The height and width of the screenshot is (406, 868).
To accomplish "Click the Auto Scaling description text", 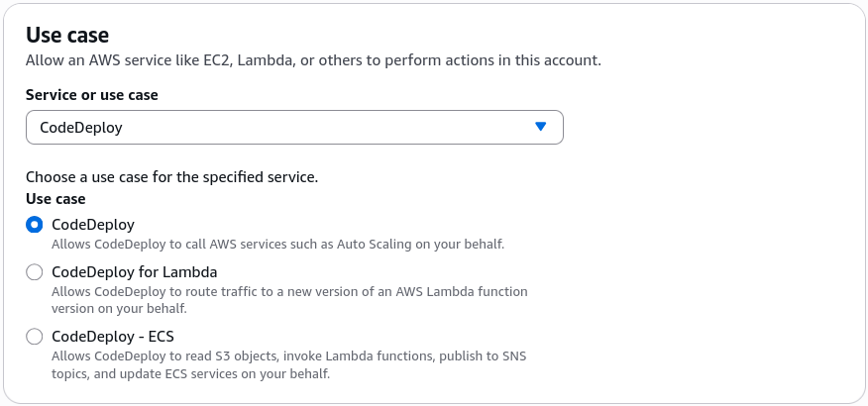I will (x=277, y=244).
